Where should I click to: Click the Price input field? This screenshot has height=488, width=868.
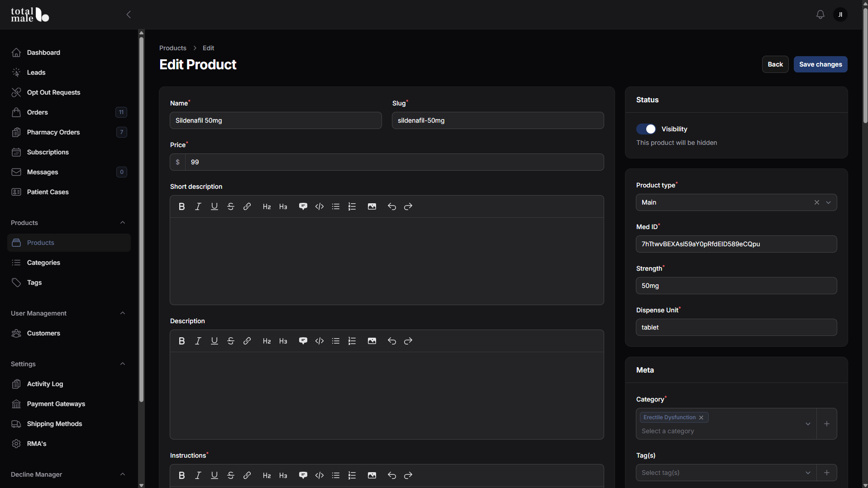pyautogui.click(x=394, y=162)
